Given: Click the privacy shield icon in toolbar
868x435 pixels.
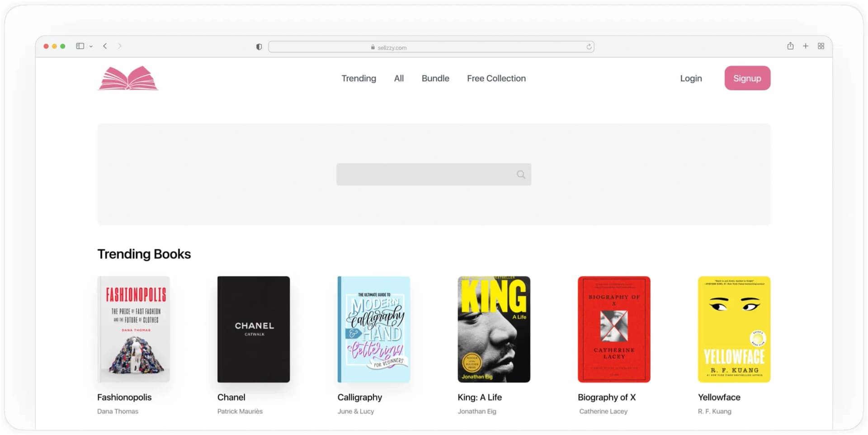Looking at the screenshot, I should tap(259, 47).
